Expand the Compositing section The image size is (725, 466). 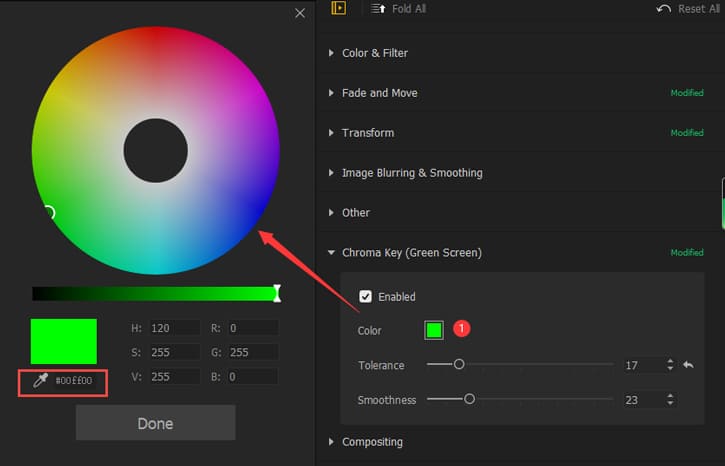pos(332,442)
